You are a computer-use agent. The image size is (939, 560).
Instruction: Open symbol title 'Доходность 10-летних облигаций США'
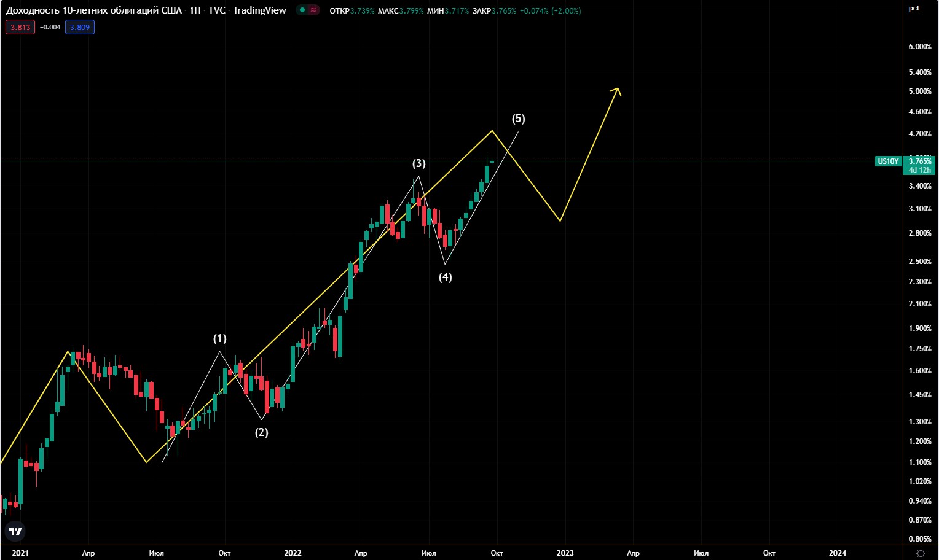click(93, 10)
